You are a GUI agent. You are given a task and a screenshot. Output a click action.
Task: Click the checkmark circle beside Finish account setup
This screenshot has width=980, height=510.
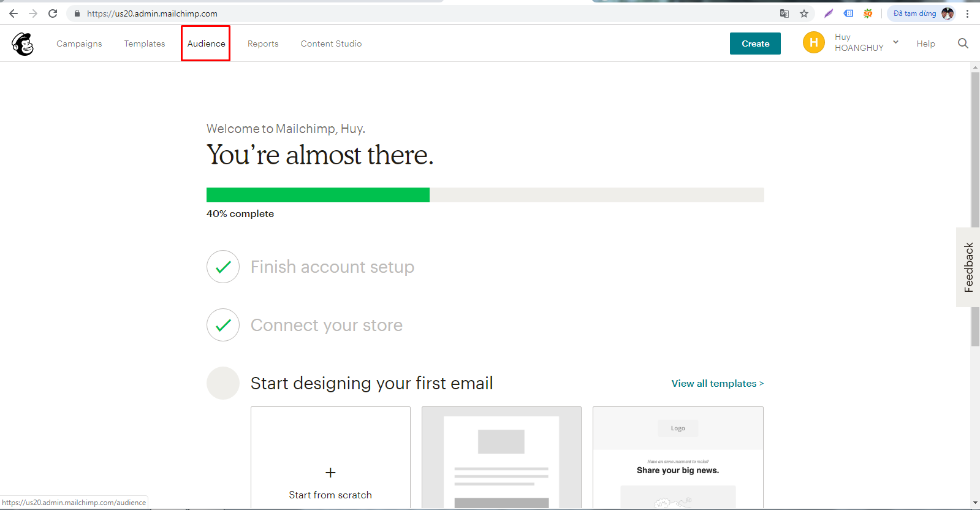pos(223,267)
